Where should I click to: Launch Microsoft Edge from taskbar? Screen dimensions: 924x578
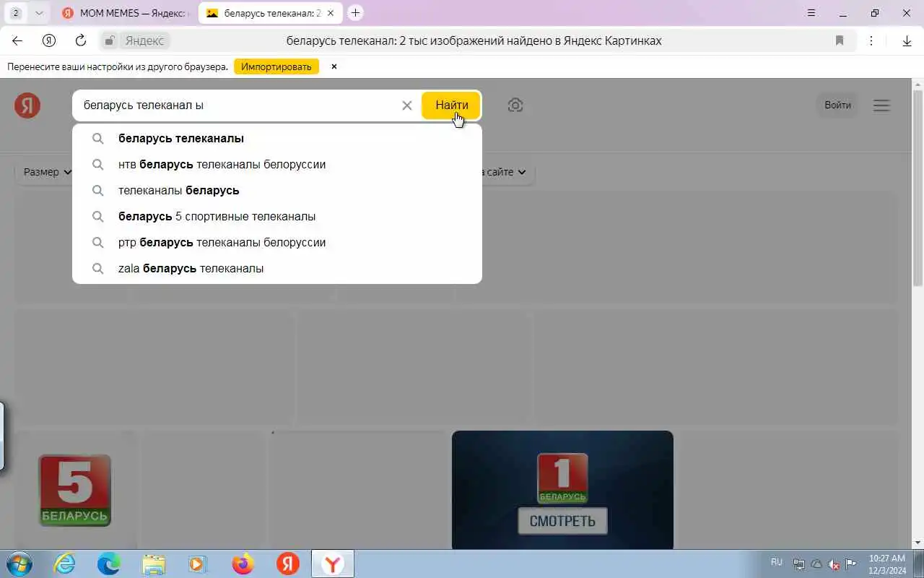click(109, 564)
